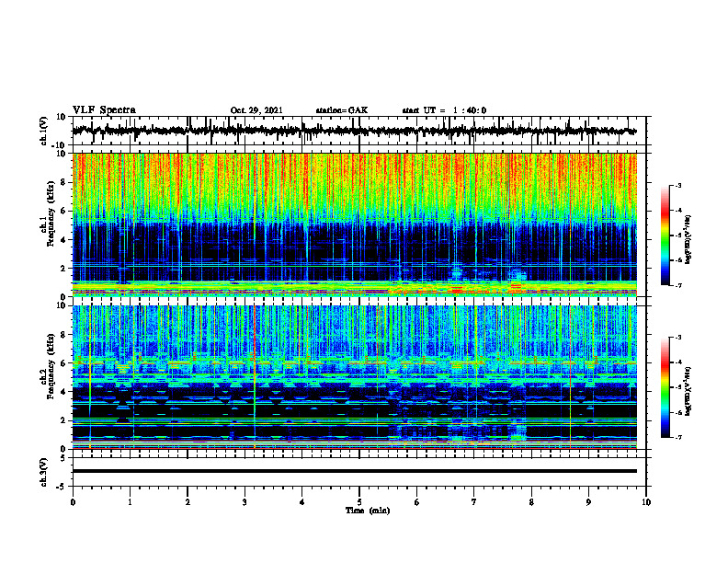Click the time axis tick label "0"

click(73, 502)
